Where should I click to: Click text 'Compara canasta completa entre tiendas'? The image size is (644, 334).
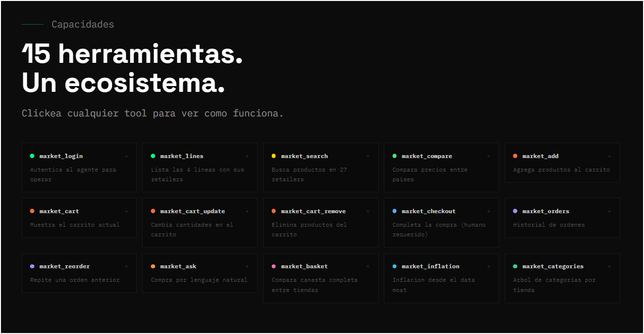(315, 285)
